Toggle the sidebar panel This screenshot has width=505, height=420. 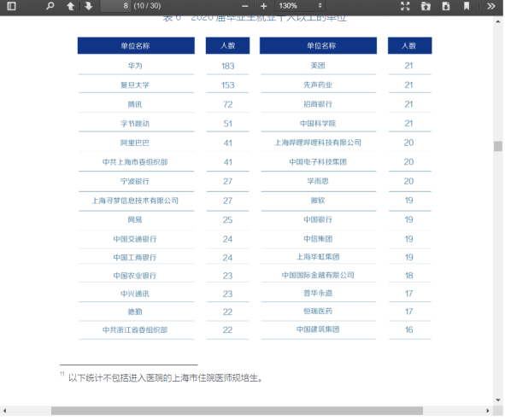[11, 6]
